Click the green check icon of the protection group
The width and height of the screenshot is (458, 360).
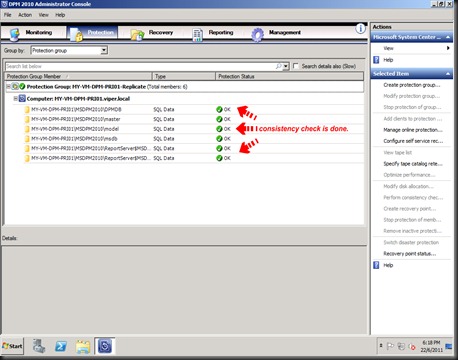22,87
